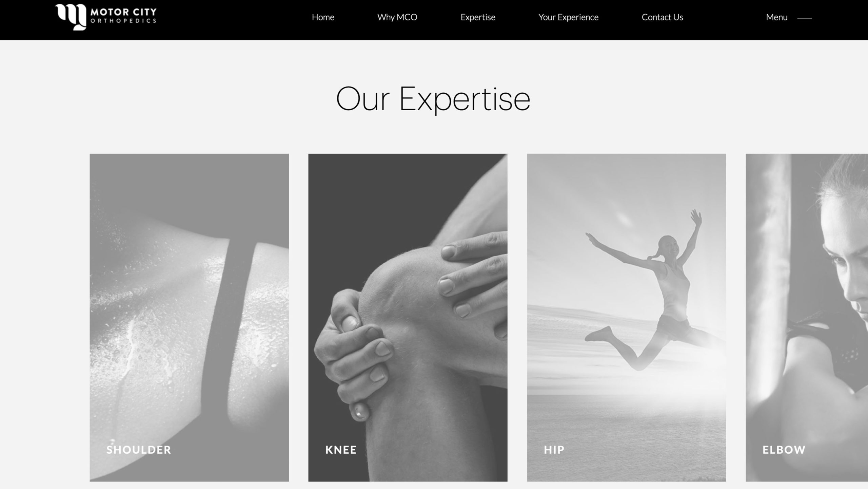Viewport: 868px width, 489px height.
Task: Click the Motor City Orthopedics logo
Action: point(106,17)
